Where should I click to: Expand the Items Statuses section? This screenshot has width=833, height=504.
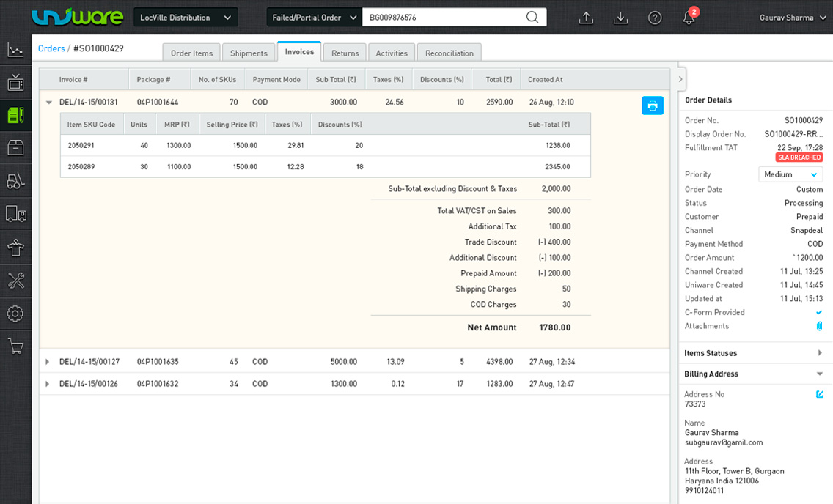pyautogui.click(x=819, y=353)
